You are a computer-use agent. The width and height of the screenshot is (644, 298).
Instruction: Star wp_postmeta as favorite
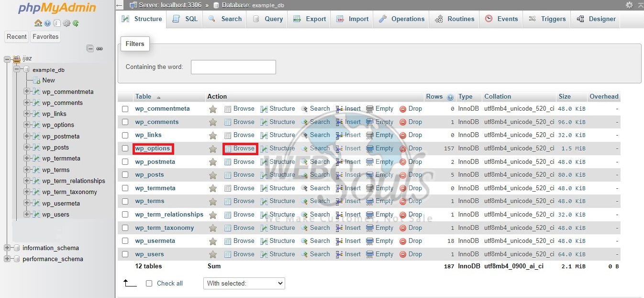coord(213,162)
